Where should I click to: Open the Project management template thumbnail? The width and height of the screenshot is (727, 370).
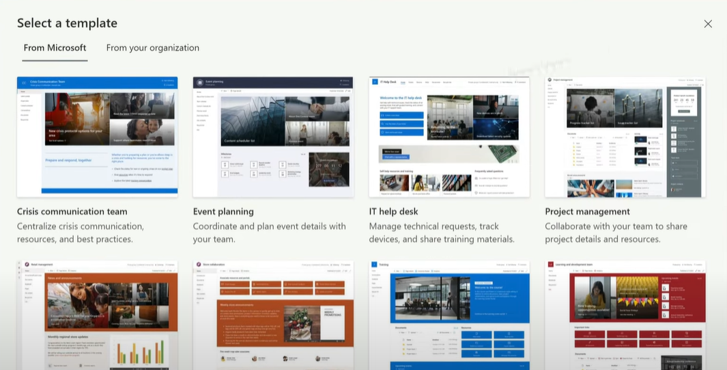(625, 137)
